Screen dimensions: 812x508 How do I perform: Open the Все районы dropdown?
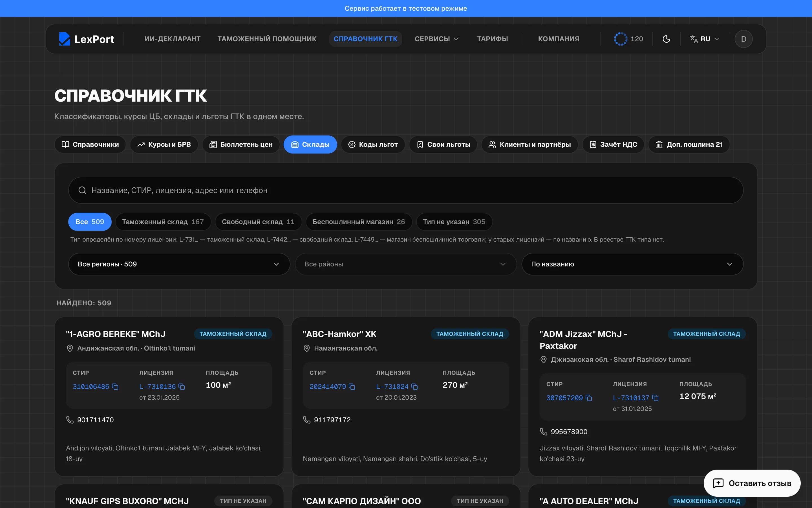point(406,264)
